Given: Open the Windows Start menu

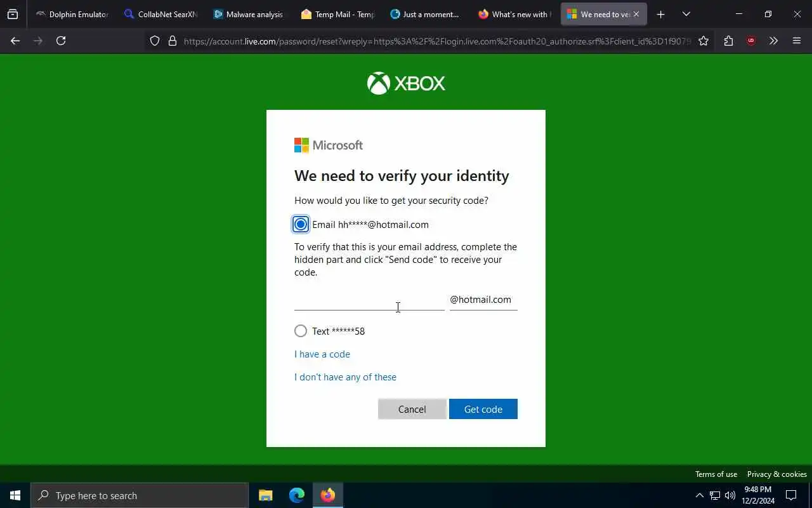Looking at the screenshot, I should (x=15, y=495).
